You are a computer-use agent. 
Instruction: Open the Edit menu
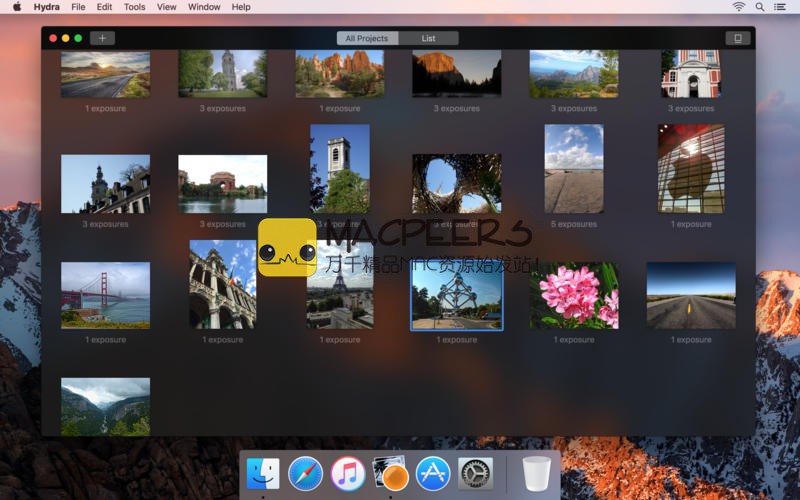pyautogui.click(x=104, y=7)
